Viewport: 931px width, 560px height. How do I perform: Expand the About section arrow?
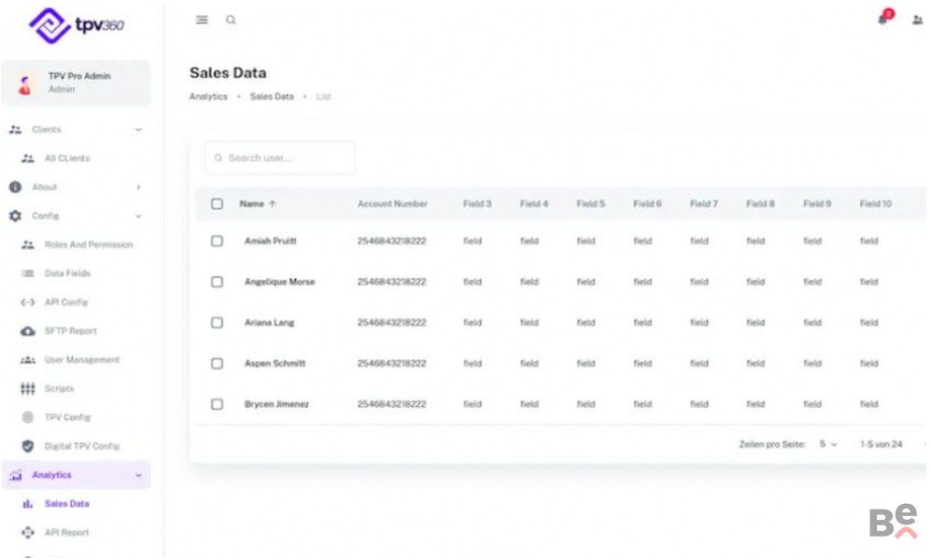[x=138, y=187]
